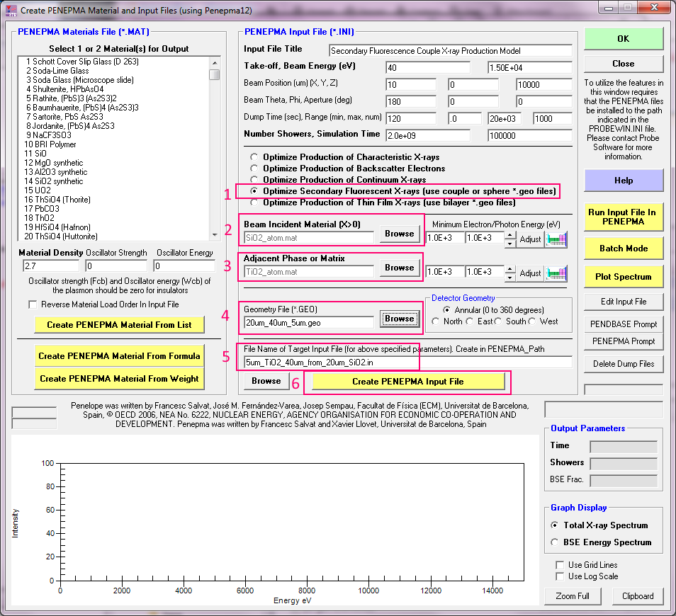
Task: Click the Input File Title field
Action: [450, 50]
